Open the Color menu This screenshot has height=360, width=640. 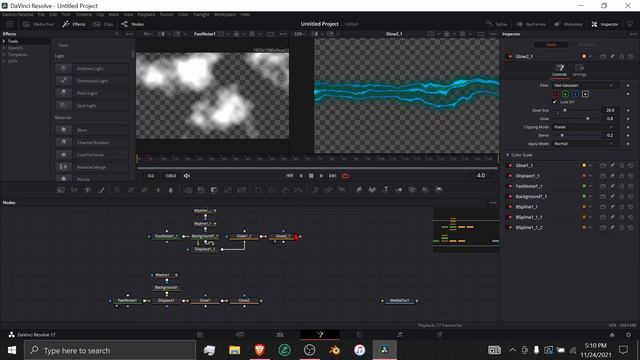(183, 14)
